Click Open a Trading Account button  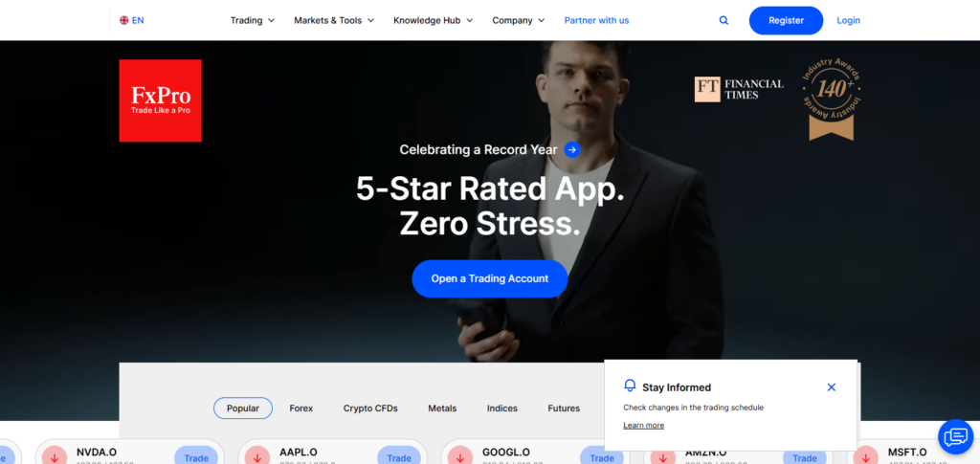pyautogui.click(x=490, y=279)
